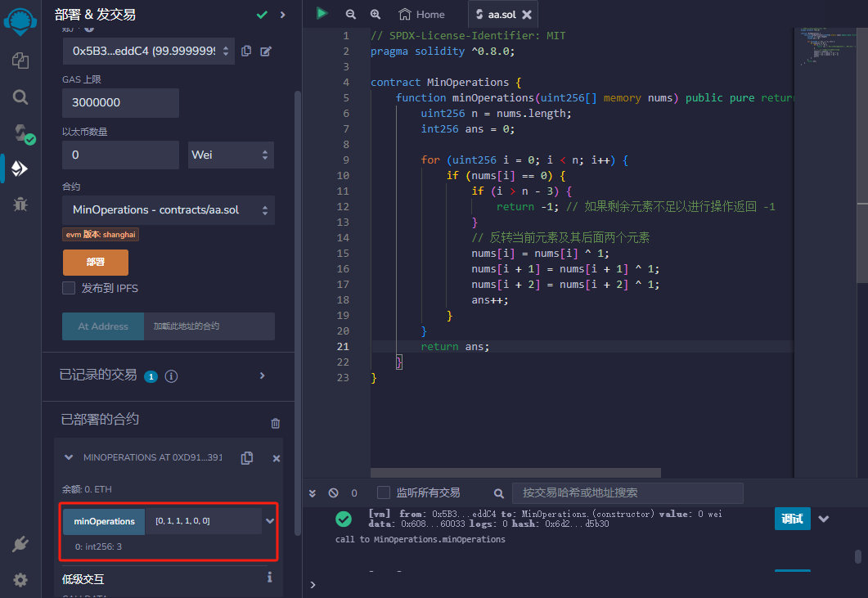Expand the minOperations function parameters
Screen dimensions: 868x598
tap(270, 521)
